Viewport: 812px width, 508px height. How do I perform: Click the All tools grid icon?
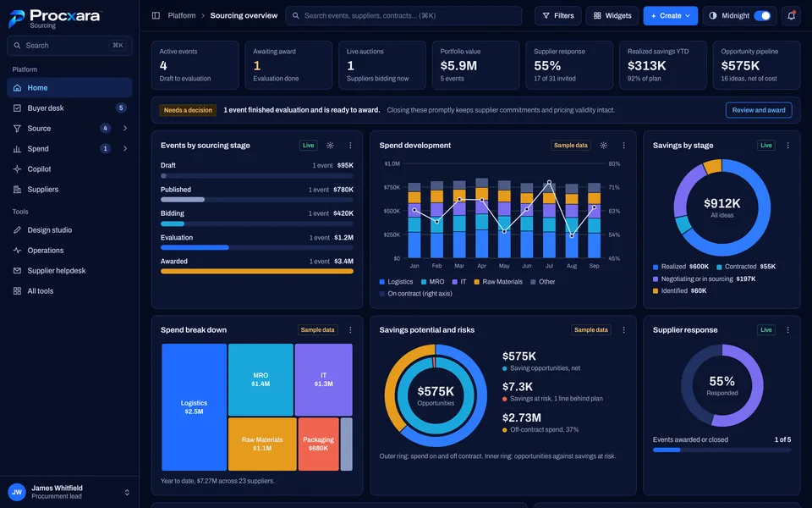[x=17, y=290]
